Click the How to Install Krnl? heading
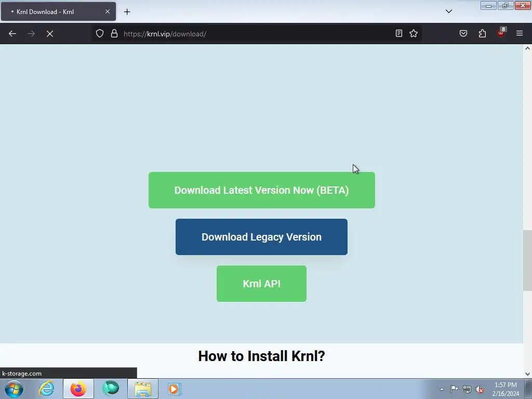Screen dimensions: 532x399 point(262,356)
